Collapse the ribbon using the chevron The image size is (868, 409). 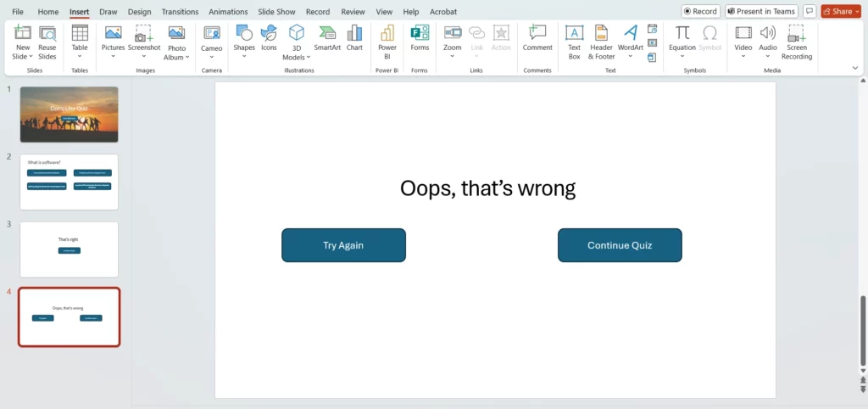coord(854,68)
